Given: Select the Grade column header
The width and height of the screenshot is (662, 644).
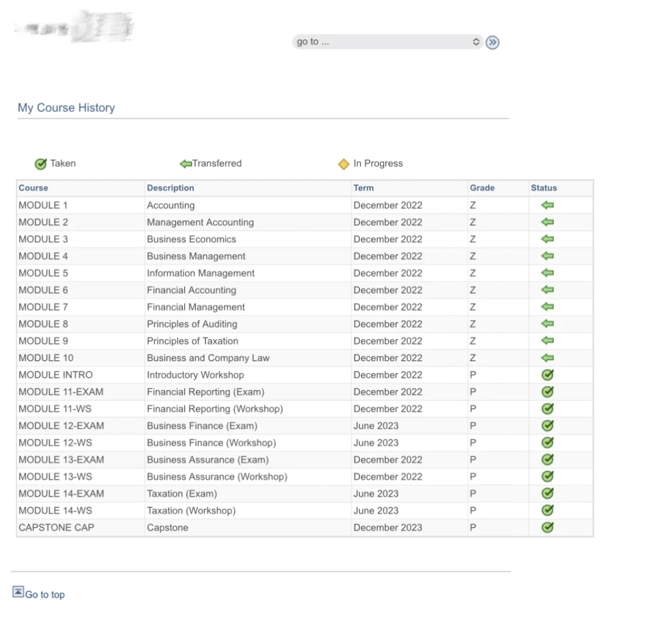Looking at the screenshot, I should [x=482, y=188].
